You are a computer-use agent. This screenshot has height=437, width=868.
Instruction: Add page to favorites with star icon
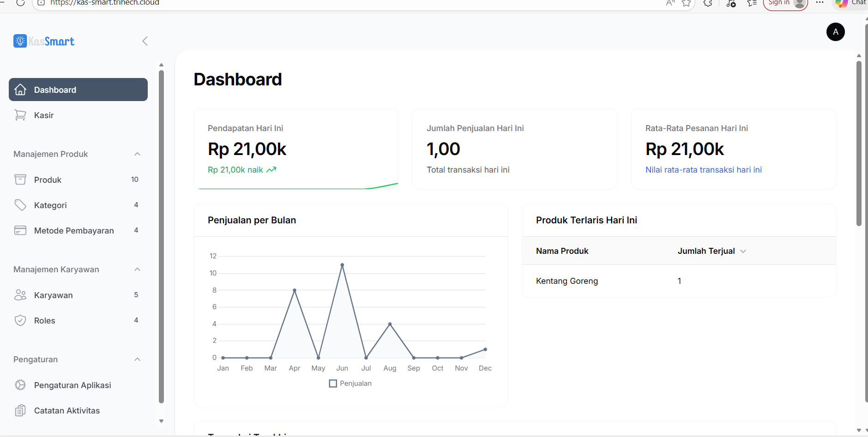click(x=687, y=3)
